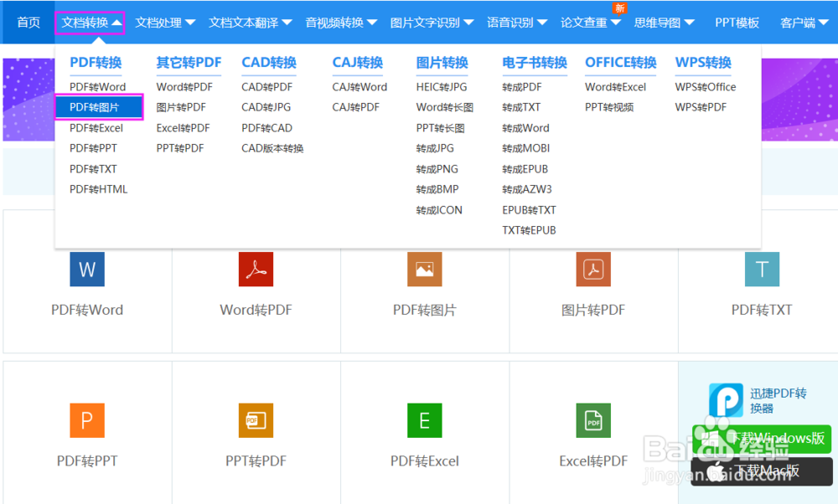Screen dimensions: 838x504
Task: Select PPT转PDF in the dropdown menu
Action: (x=180, y=148)
